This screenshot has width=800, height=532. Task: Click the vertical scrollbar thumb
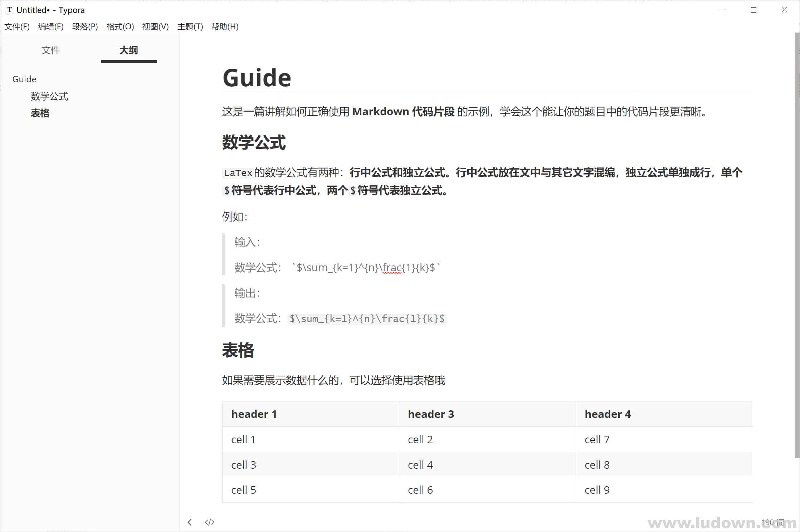[x=797, y=245]
